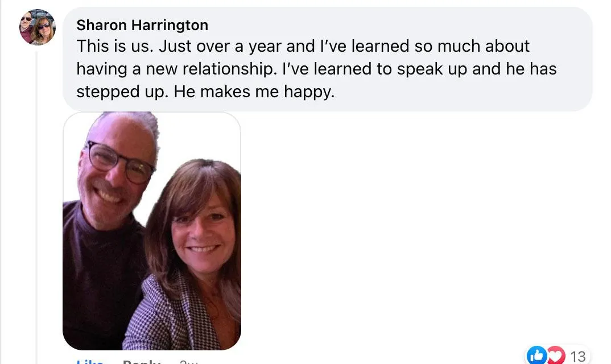The height and width of the screenshot is (364, 611).
Task: Click the 'new relationship' line of the comment
Action: 316,69
